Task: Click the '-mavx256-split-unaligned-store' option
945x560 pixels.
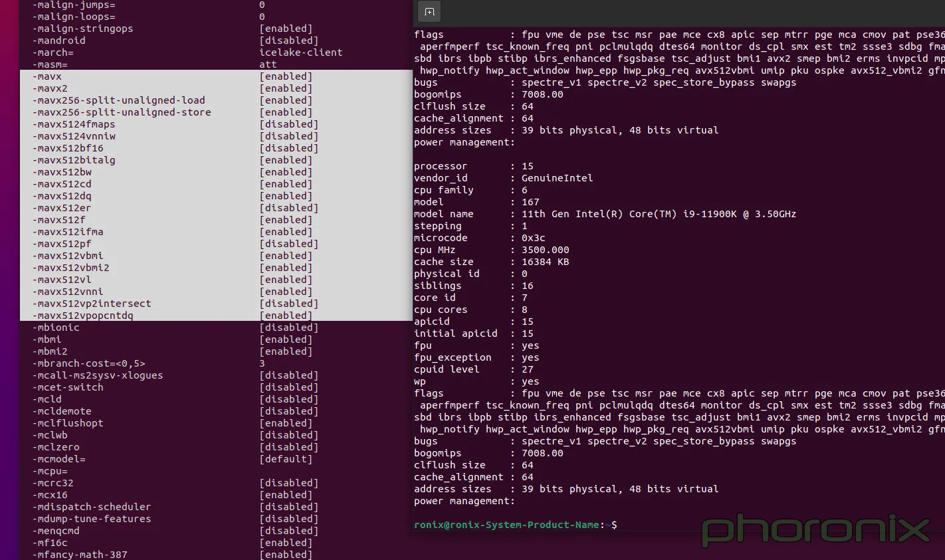Action: (122, 112)
